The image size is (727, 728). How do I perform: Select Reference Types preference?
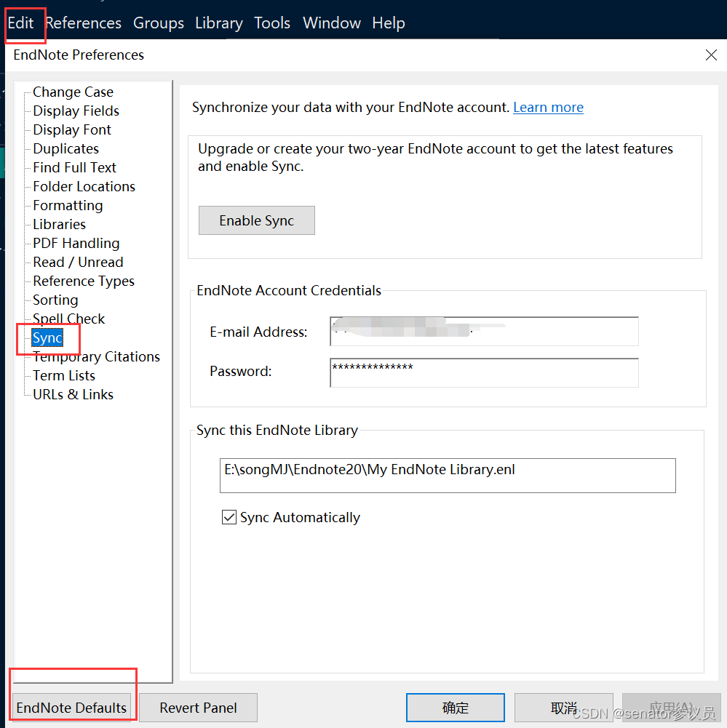point(84,281)
